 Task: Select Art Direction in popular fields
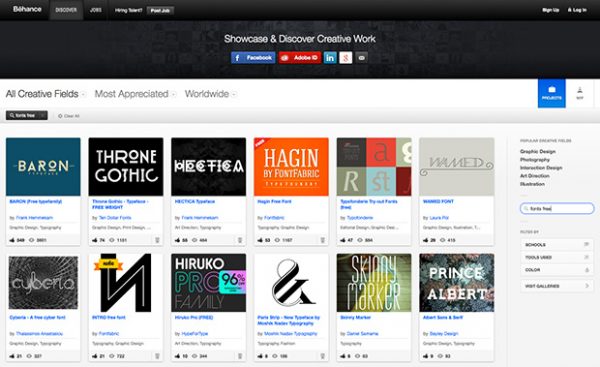tap(535, 176)
